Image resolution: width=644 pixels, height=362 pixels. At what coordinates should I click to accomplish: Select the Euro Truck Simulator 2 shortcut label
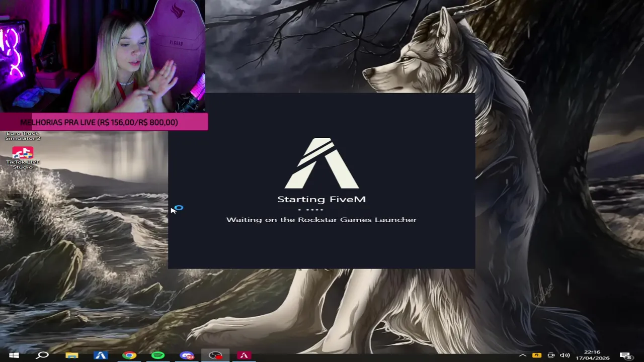click(23, 136)
